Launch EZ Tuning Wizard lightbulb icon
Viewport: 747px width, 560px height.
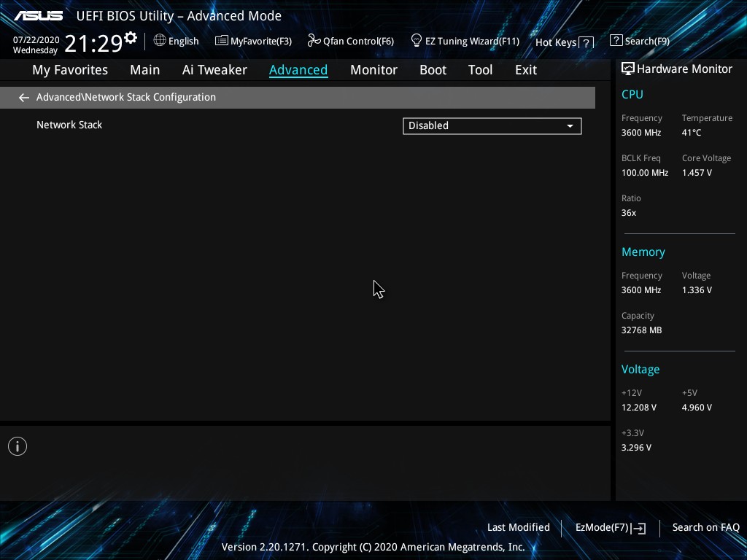click(417, 40)
